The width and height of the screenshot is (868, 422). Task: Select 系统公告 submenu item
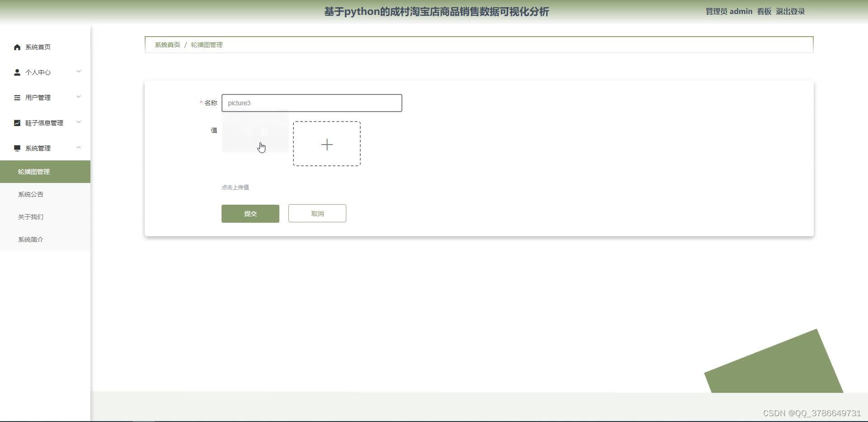(45, 194)
